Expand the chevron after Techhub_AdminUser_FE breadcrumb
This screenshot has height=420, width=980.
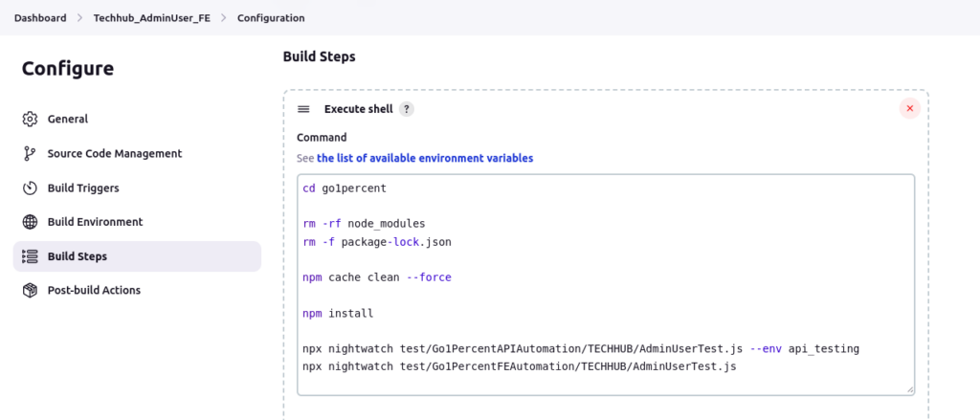(223, 18)
